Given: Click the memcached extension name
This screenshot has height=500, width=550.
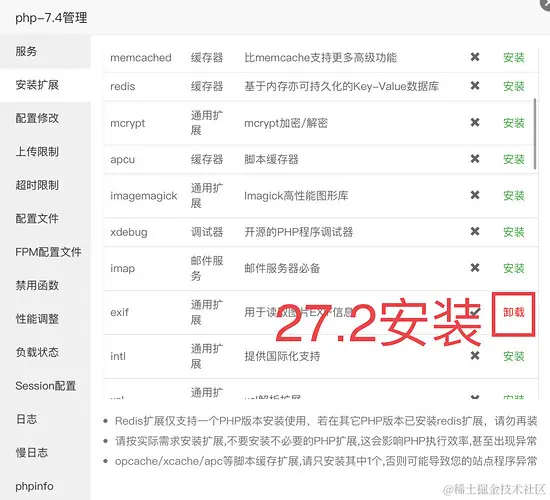Looking at the screenshot, I should pyautogui.click(x=141, y=58).
